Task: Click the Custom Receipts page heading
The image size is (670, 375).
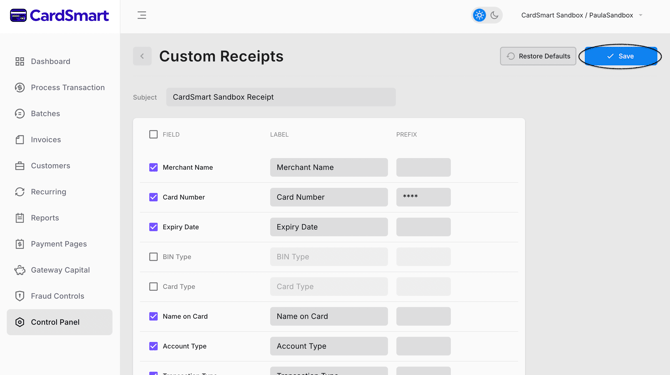Action: click(221, 56)
